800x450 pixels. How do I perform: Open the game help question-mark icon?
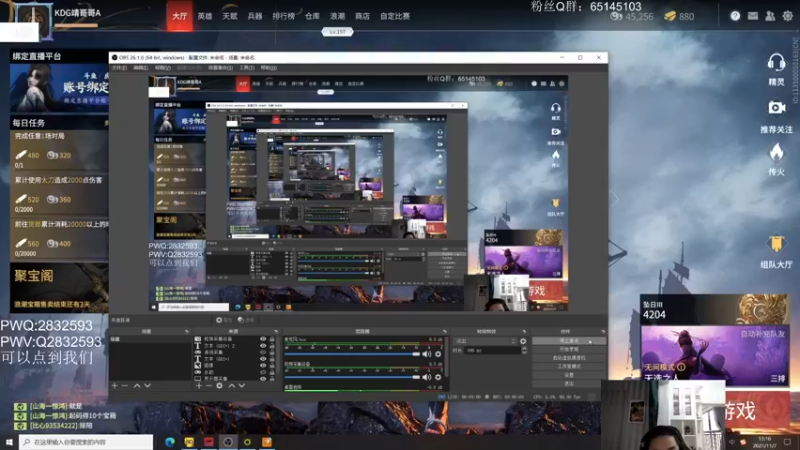(735, 16)
